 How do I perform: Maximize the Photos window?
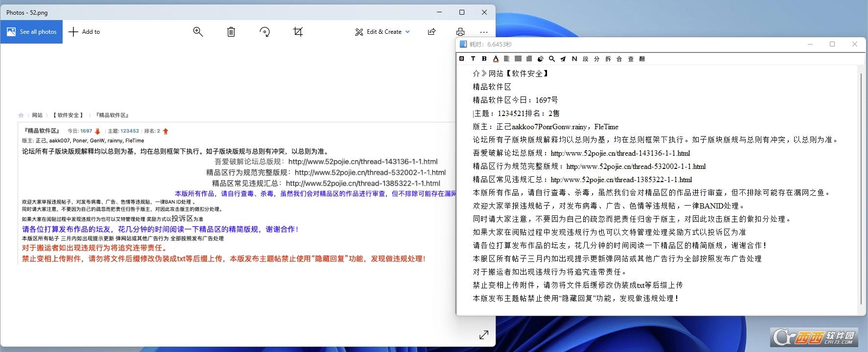462,12
